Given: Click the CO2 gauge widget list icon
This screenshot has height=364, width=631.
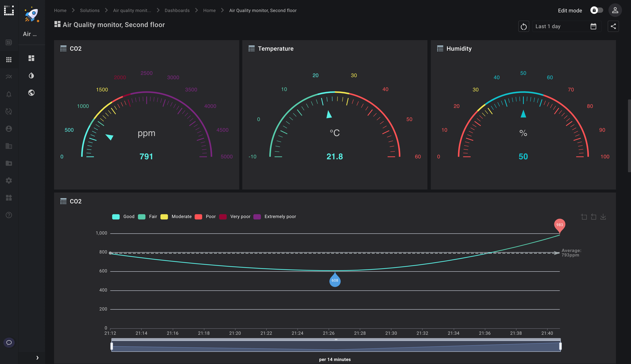Looking at the screenshot, I should coord(63,48).
